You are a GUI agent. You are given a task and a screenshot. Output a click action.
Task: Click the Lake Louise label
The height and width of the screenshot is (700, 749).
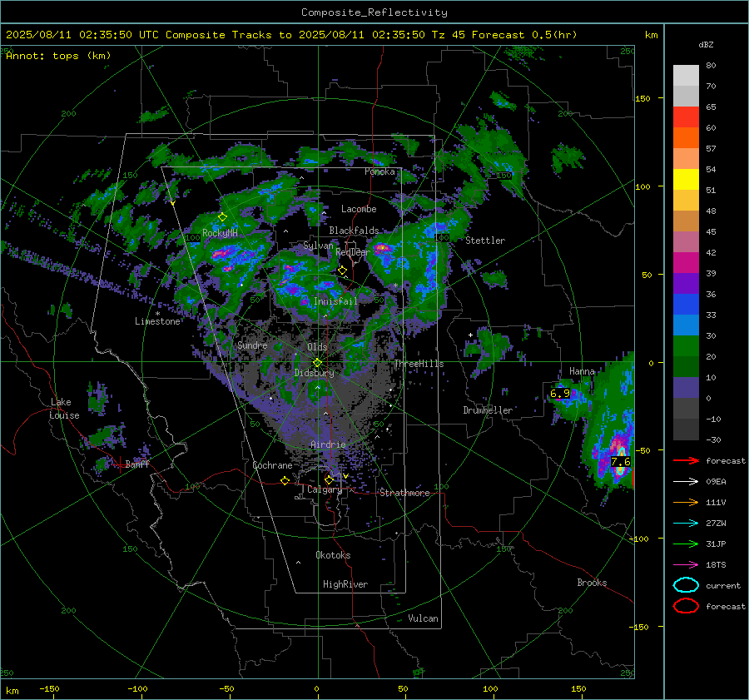tap(65, 409)
